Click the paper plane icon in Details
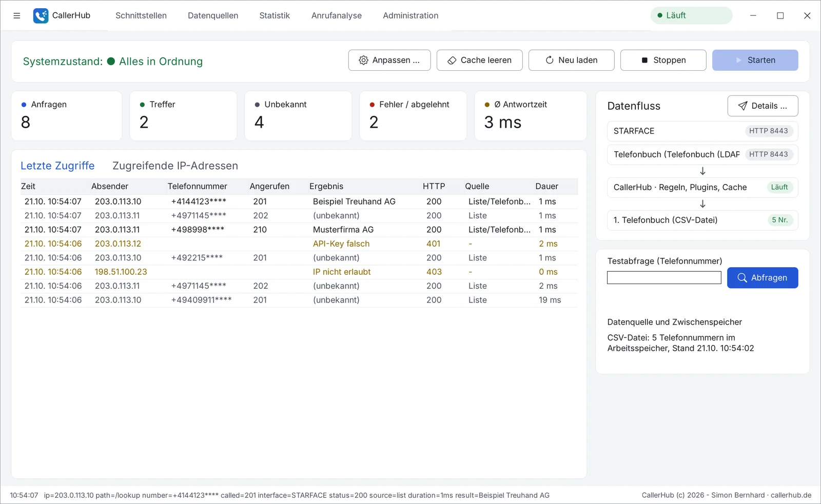Viewport: 821px width, 504px height. [742, 106]
